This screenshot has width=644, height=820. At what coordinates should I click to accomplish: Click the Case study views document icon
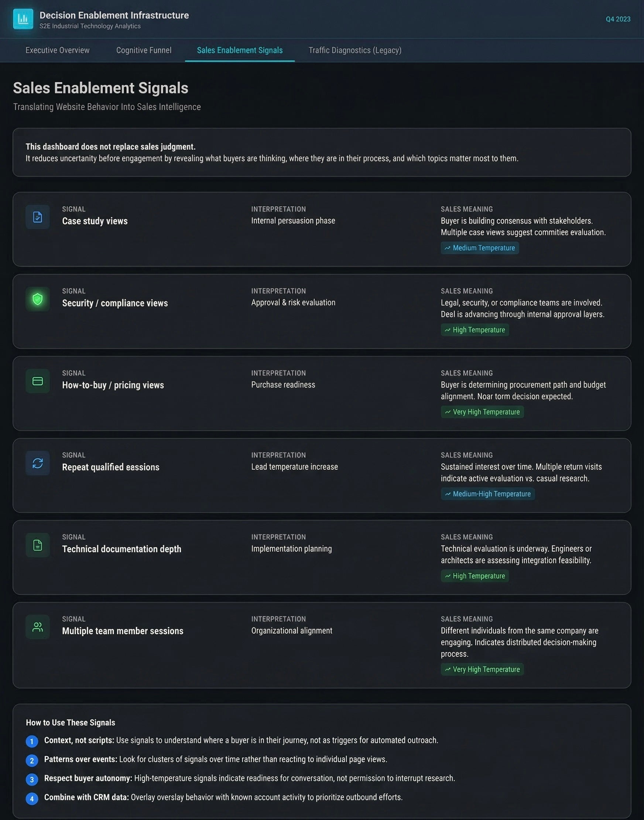(x=38, y=217)
